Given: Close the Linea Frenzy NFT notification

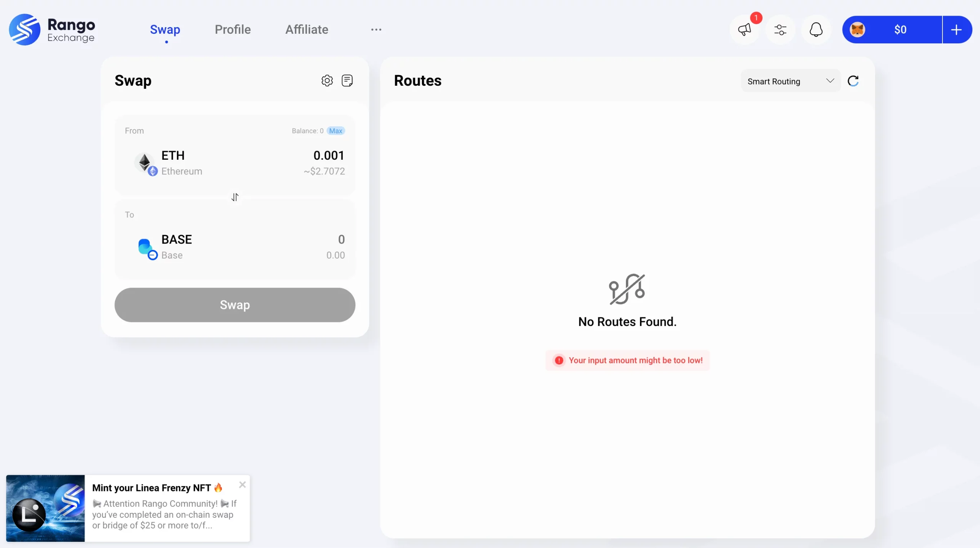Looking at the screenshot, I should click(x=242, y=485).
